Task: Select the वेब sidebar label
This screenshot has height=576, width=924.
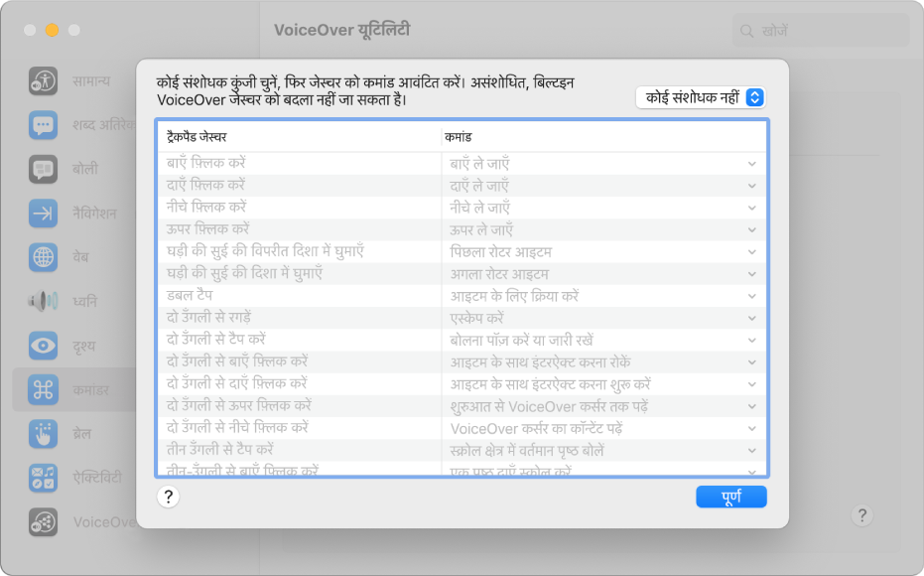Action: tap(80, 257)
